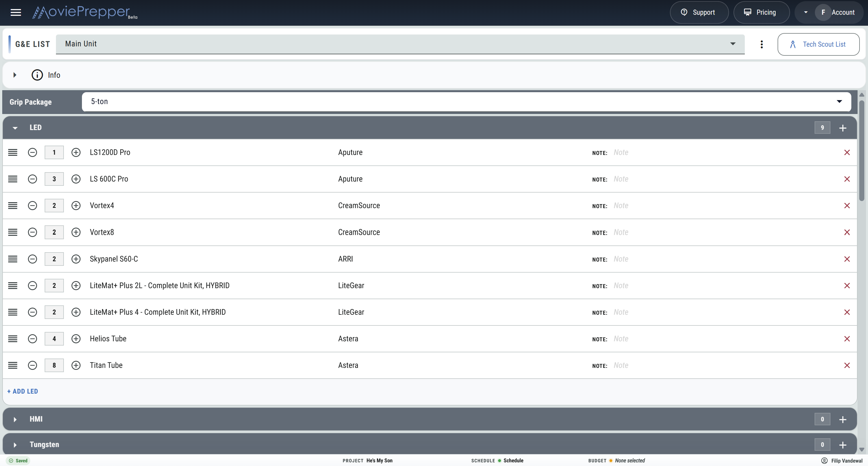Increase Vortex4 quantity
This screenshot has width=868, height=466.
pyautogui.click(x=76, y=206)
